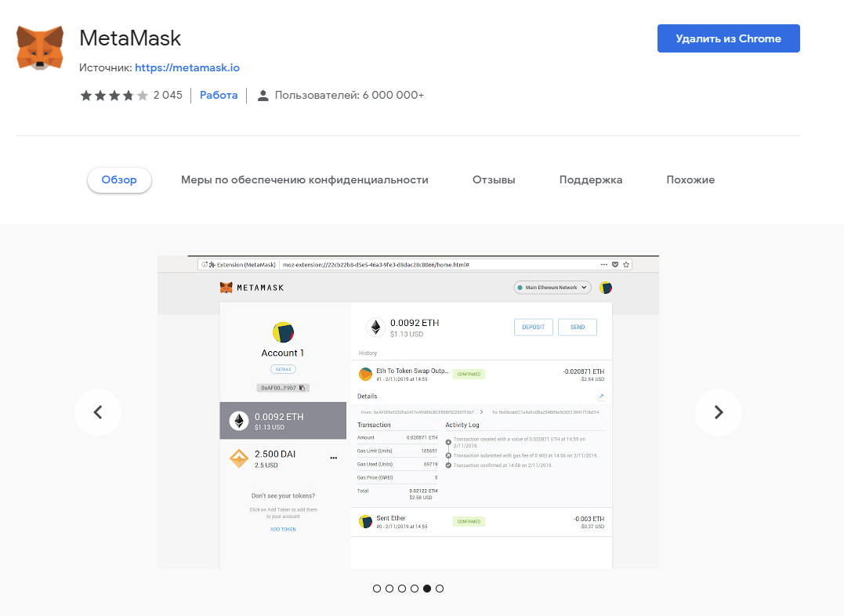Click the Удалить из Chrome button
The height and width of the screenshot is (616, 844).
[728, 38]
